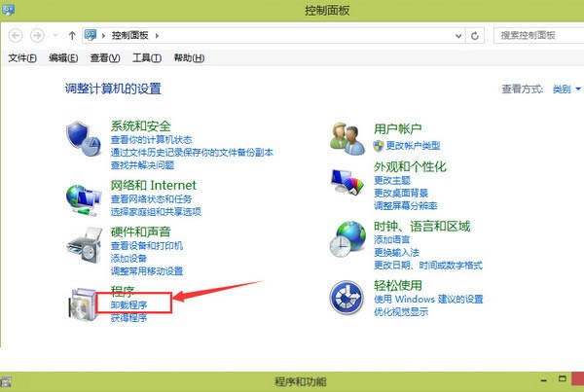
Task: Click 添加设备 link
Action: point(128,259)
